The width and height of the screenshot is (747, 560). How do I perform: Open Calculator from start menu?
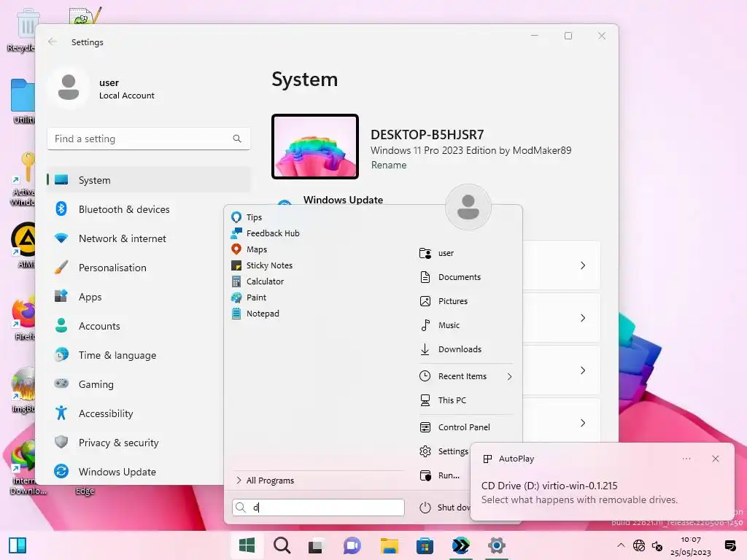(258, 281)
